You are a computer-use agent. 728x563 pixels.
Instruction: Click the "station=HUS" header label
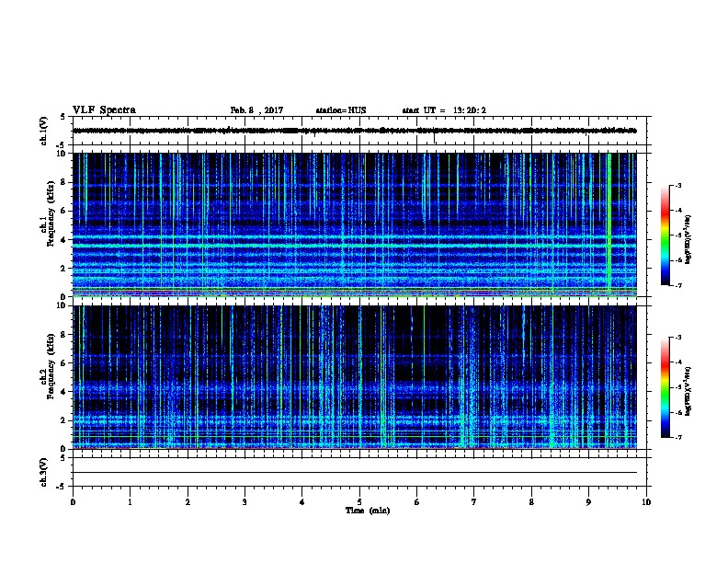coord(341,110)
